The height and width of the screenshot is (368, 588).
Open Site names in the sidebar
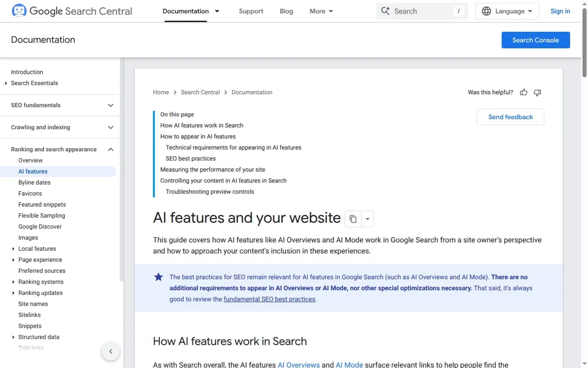[33, 304]
